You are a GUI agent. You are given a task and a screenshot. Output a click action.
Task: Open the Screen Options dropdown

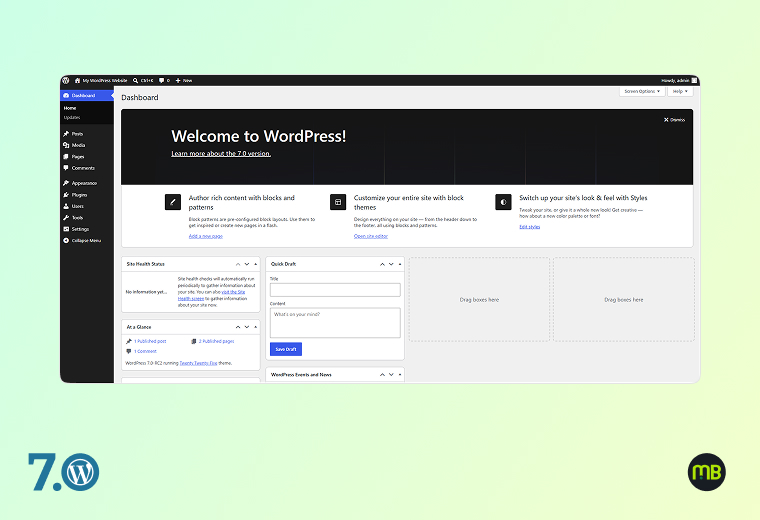[x=642, y=91]
